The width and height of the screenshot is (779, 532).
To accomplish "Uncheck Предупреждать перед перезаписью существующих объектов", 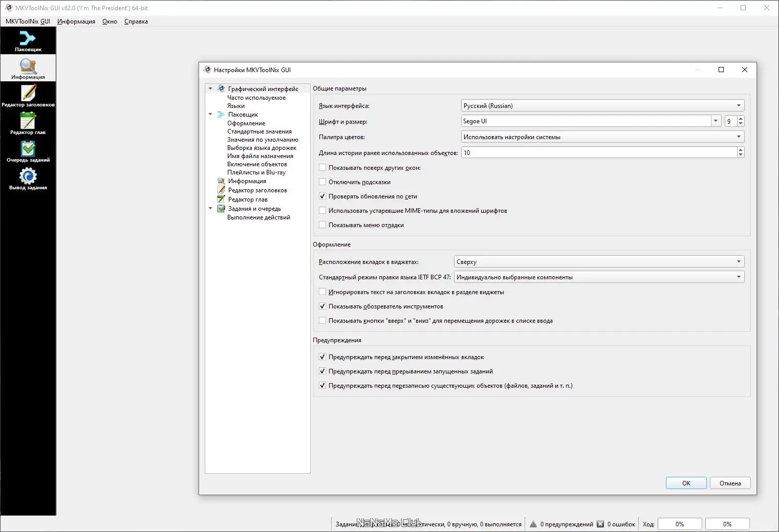I will coord(322,385).
